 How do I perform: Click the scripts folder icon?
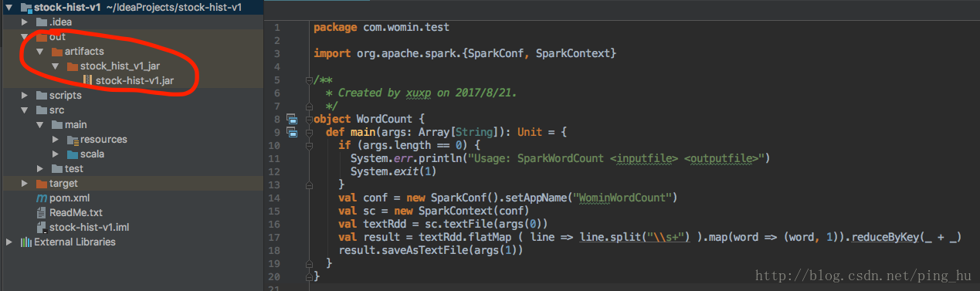(x=42, y=95)
